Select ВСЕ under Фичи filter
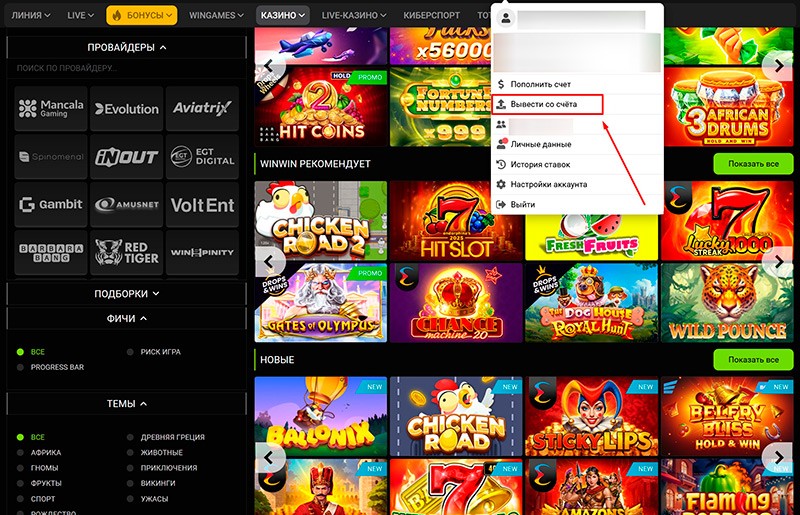 (x=31, y=352)
